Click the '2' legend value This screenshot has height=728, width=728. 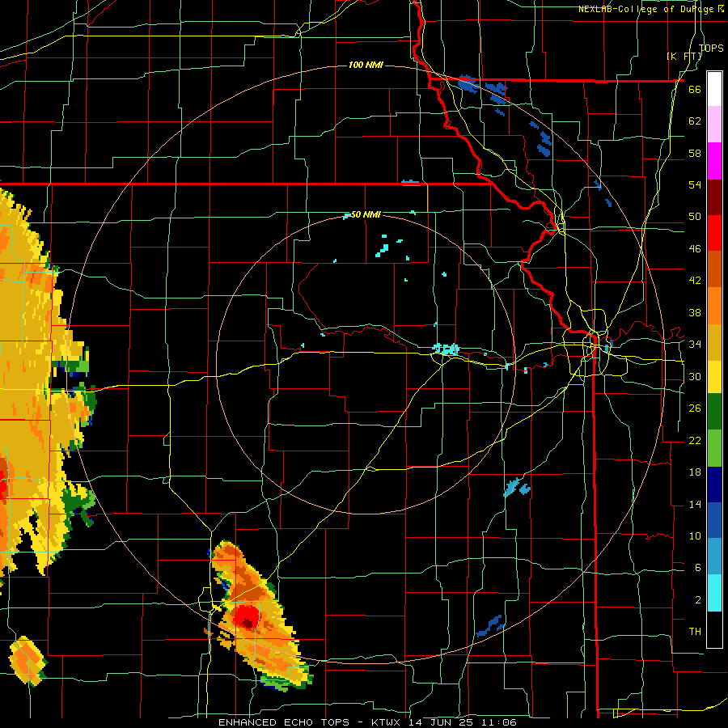pos(697,599)
